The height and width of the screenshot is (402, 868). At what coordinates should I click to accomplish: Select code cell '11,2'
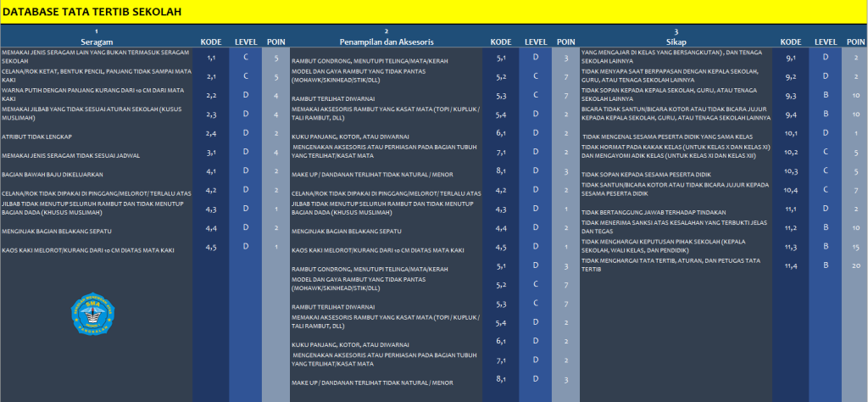[x=791, y=227]
